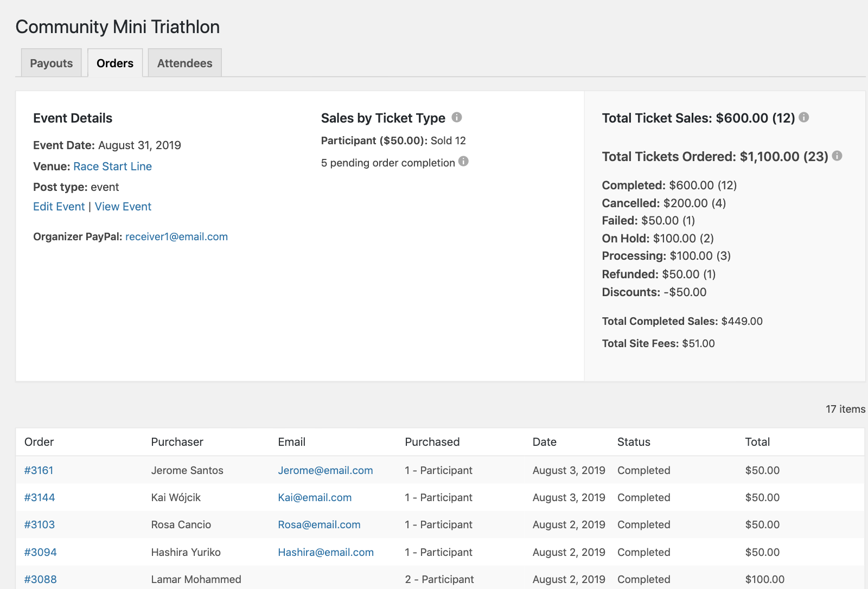Click Rosa@email.com email link
Image resolution: width=868 pixels, height=589 pixels.
319,524
